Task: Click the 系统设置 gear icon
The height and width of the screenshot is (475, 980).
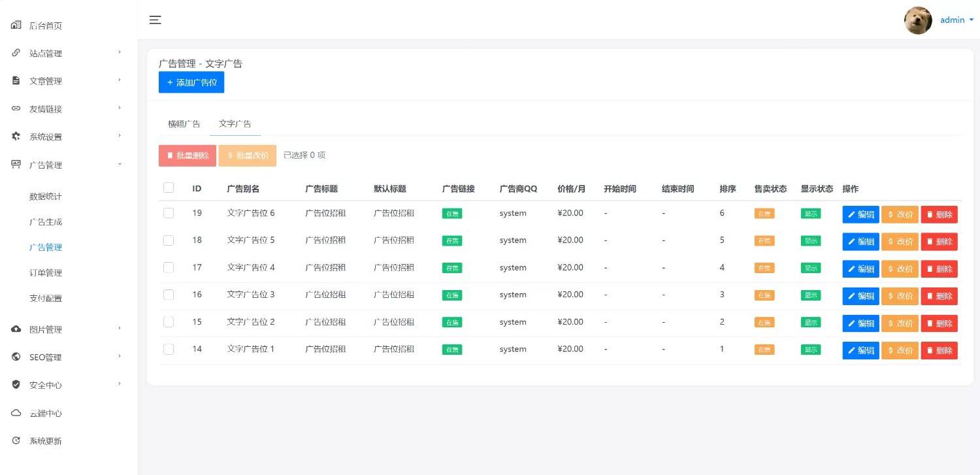Action: point(16,137)
